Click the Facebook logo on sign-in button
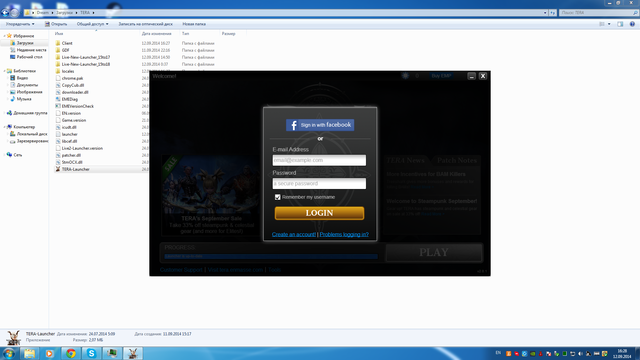Screen dimensions: 640x360 [x=293, y=125]
